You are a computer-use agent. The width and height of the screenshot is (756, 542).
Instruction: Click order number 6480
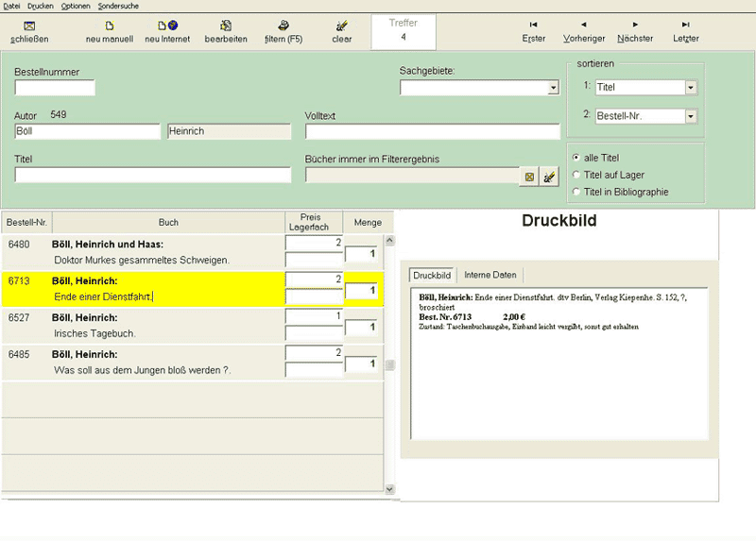click(19, 245)
